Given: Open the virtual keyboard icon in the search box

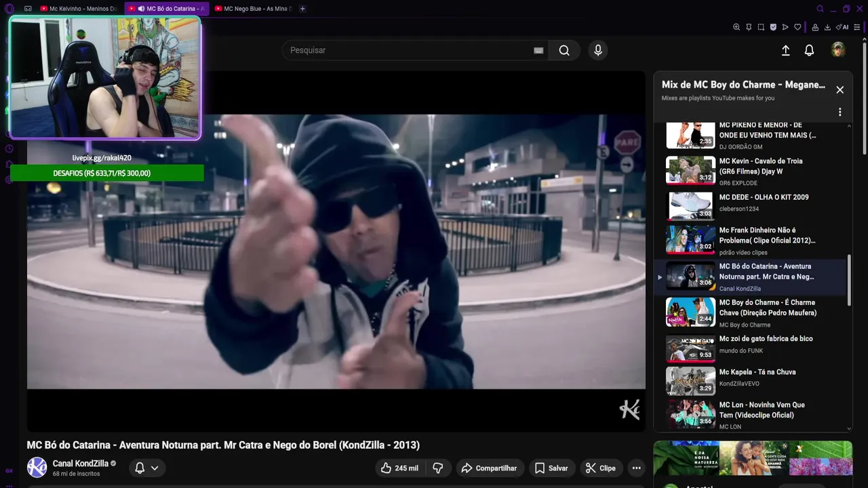Looking at the screenshot, I should (x=538, y=50).
